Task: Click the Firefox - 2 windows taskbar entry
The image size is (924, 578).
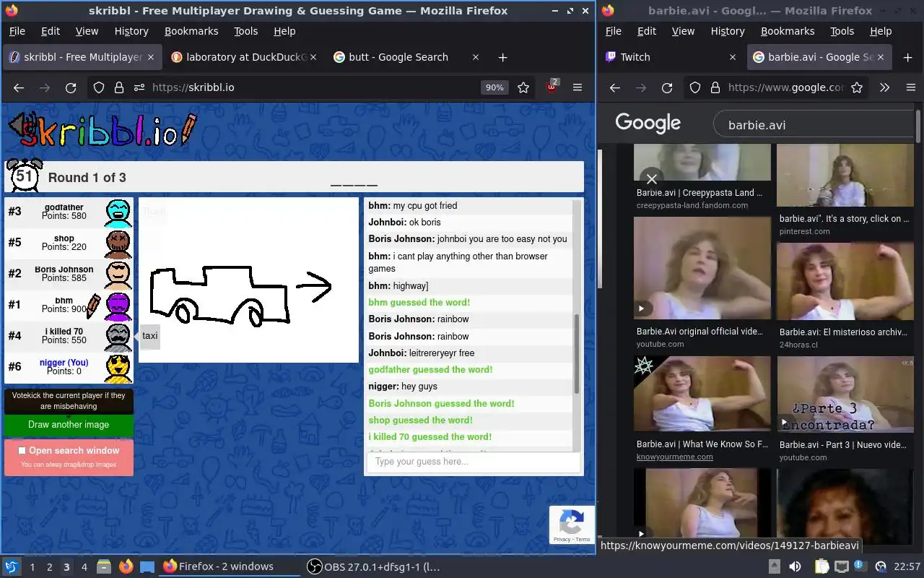Action: tap(229, 566)
